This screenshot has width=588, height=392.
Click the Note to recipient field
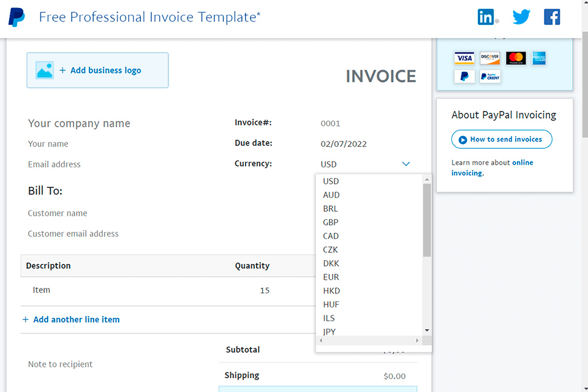(x=60, y=364)
